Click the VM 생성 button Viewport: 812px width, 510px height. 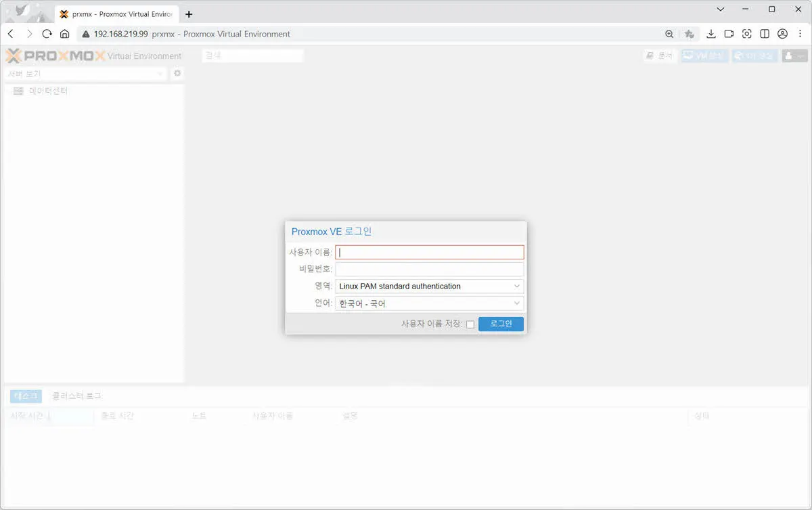tap(704, 56)
